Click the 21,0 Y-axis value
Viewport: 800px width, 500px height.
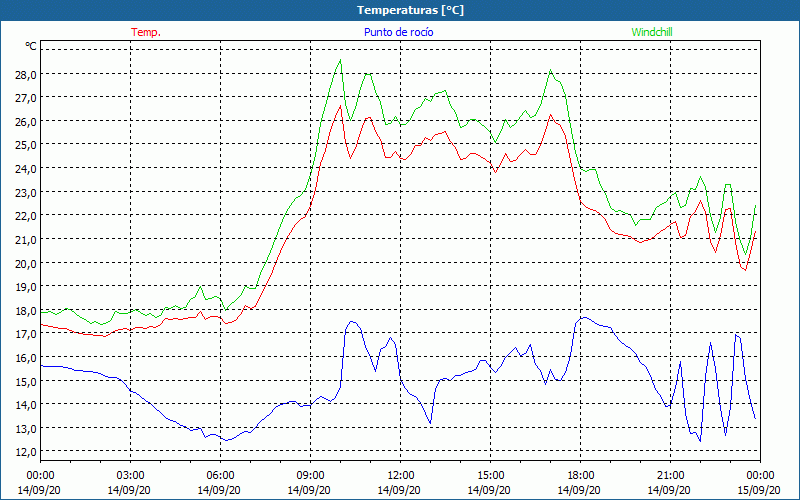point(26,240)
